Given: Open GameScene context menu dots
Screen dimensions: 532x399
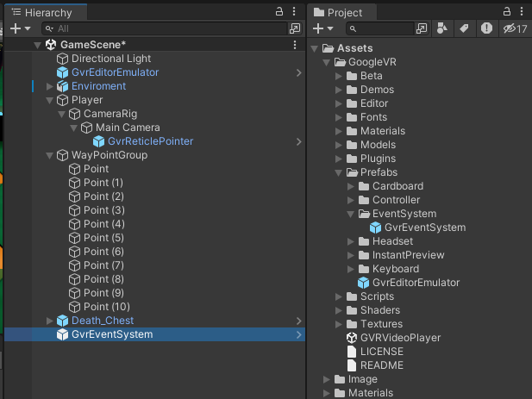Looking at the screenshot, I should (295, 45).
